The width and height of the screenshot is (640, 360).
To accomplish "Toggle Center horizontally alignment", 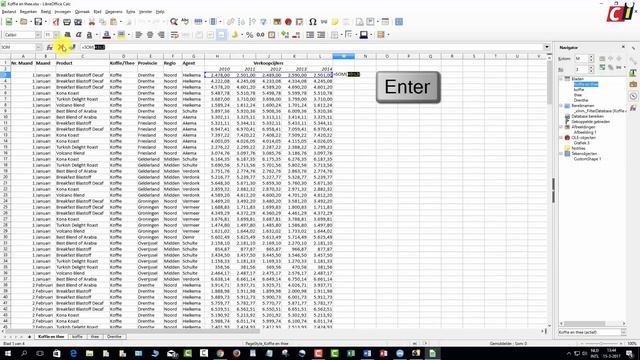I will [x=150, y=35].
